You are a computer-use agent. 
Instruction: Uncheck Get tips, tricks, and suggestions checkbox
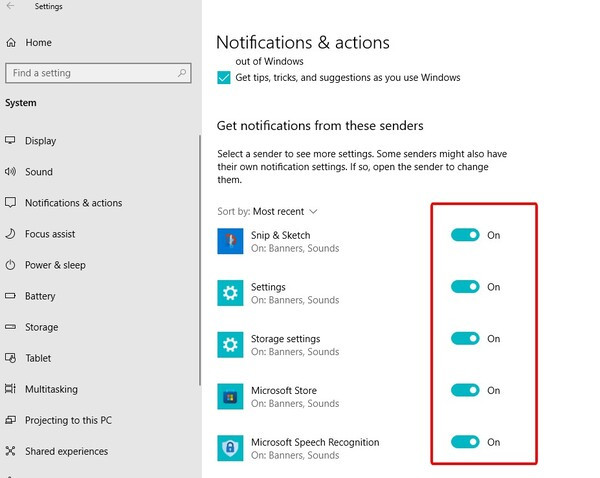223,78
